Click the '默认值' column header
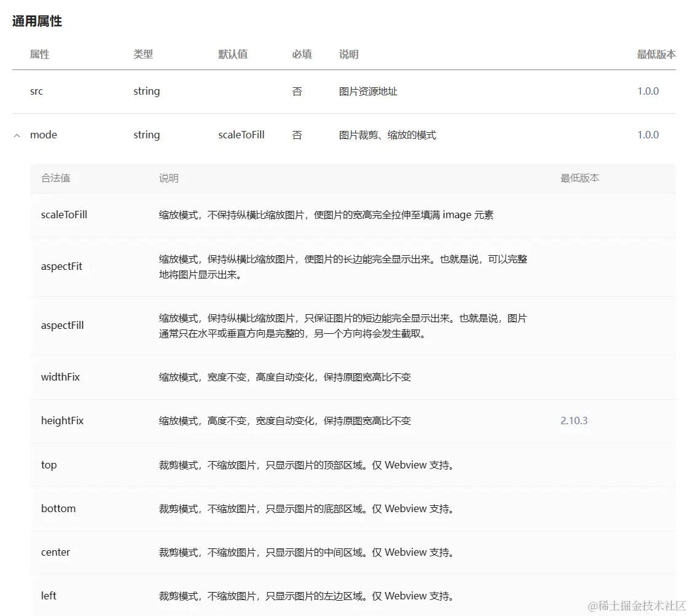 point(233,54)
